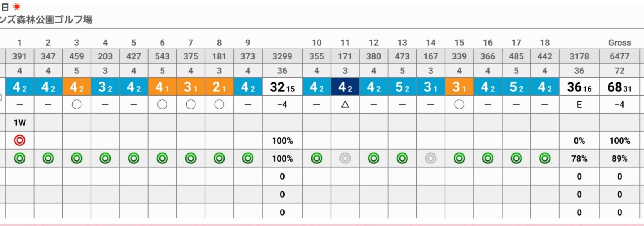Click the green-in-regulation icon for hole 9

coord(248,158)
